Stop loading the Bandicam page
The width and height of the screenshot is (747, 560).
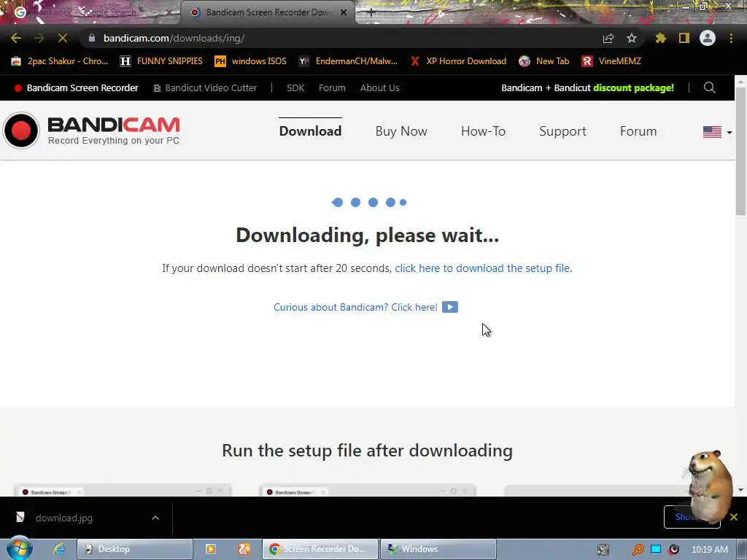pyautogui.click(x=63, y=38)
